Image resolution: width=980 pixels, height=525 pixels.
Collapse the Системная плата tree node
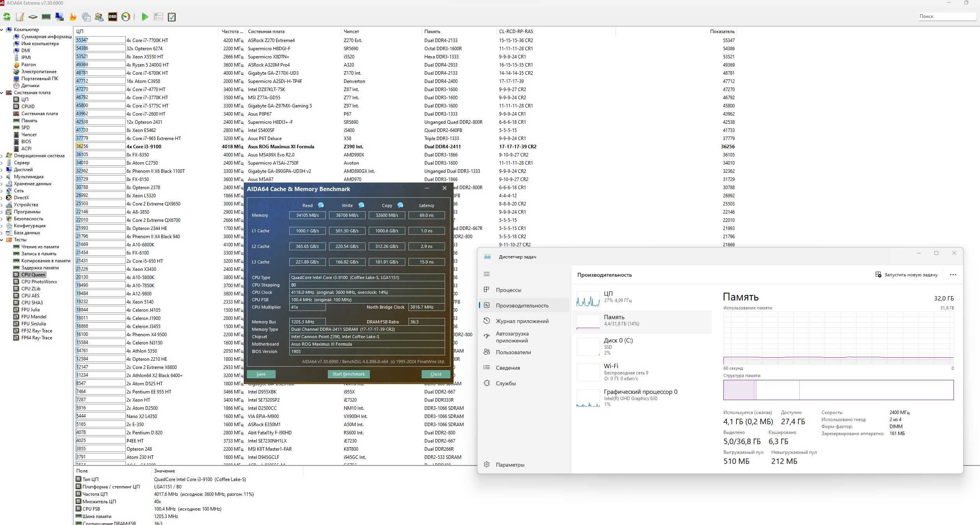coord(2,93)
